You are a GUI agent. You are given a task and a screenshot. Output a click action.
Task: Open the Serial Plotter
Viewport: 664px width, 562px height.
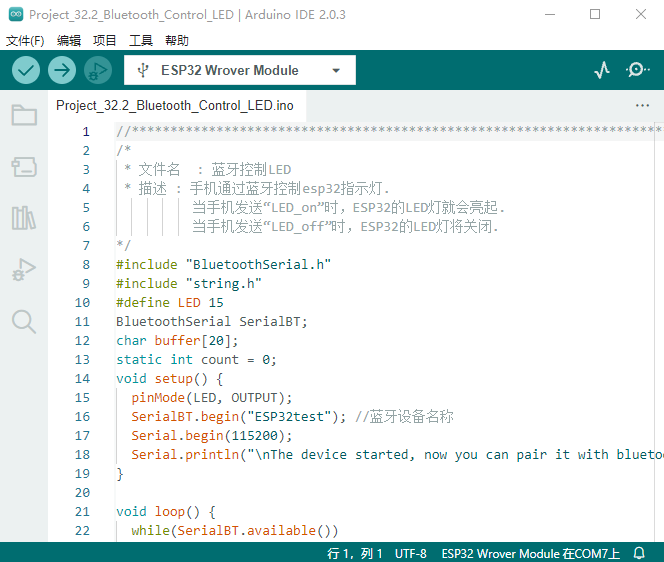[x=602, y=70]
